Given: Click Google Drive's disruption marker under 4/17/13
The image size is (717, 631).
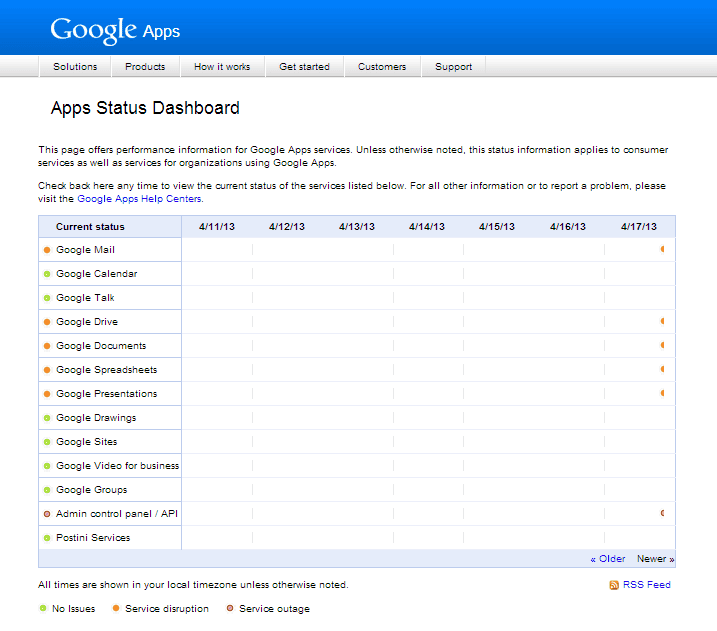Looking at the screenshot, I should [x=662, y=321].
